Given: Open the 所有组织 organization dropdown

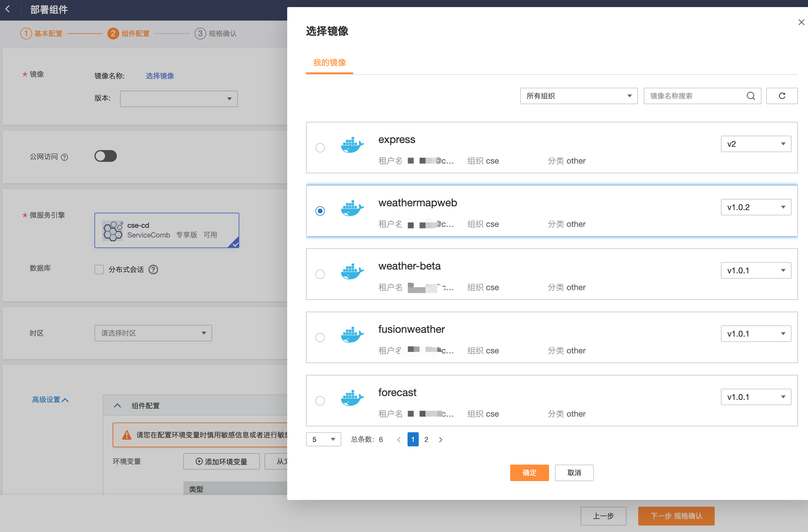Looking at the screenshot, I should point(578,96).
